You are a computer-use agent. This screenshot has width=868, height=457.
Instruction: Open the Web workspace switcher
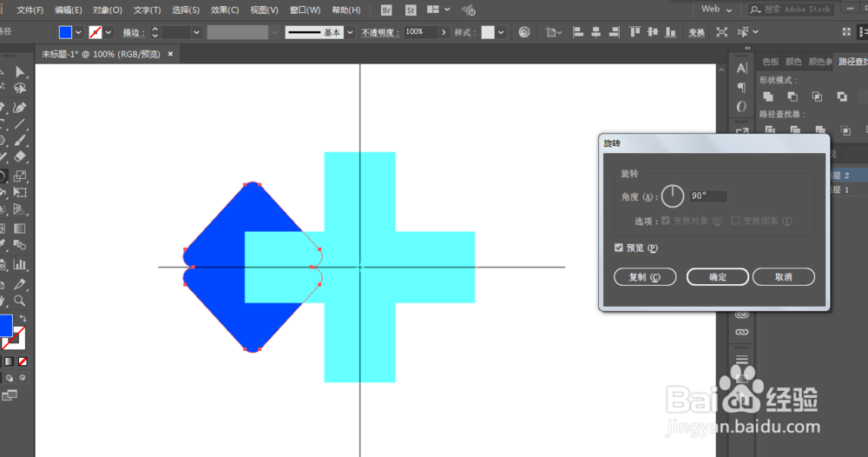tap(716, 10)
